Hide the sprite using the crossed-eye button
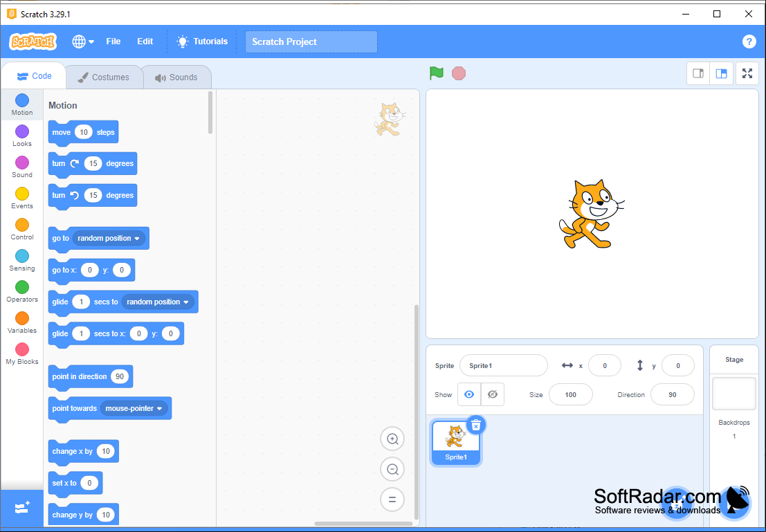This screenshot has height=532, width=766. pyautogui.click(x=493, y=395)
